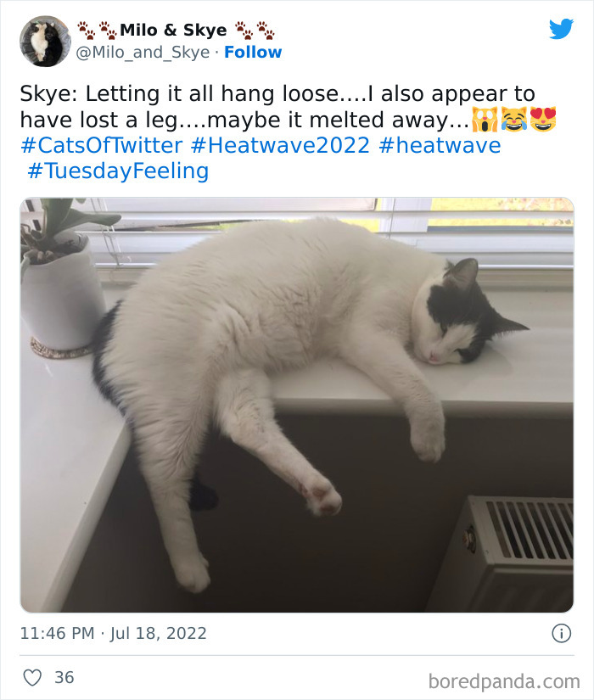Open the sleeping cat photo

pos(296,405)
